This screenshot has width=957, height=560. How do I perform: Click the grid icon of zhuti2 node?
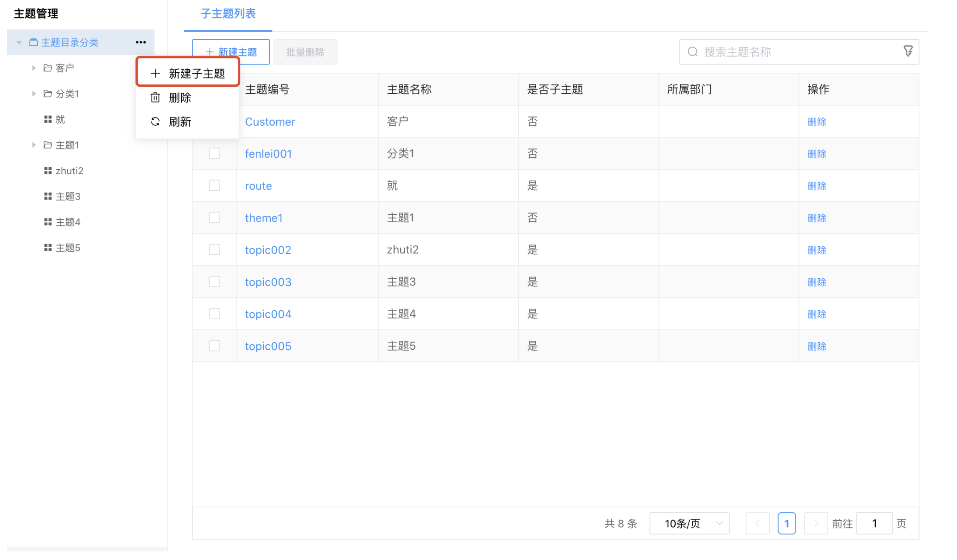click(48, 171)
